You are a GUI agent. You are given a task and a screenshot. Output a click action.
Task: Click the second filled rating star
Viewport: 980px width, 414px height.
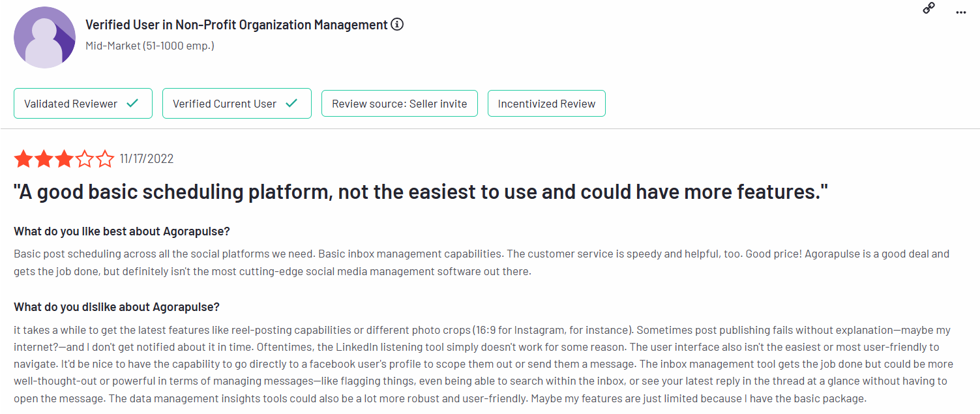coord(44,158)
